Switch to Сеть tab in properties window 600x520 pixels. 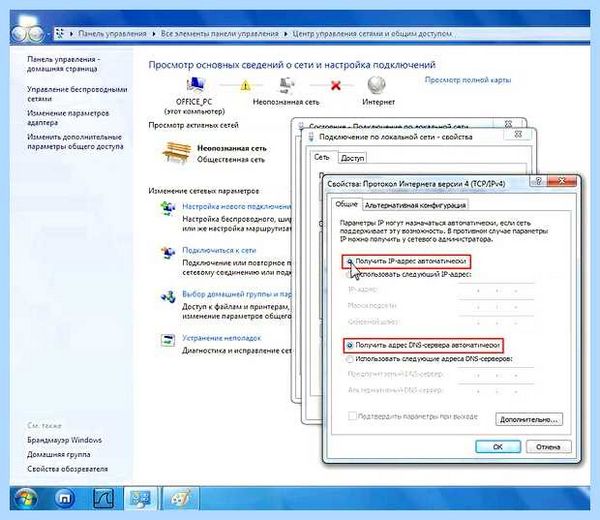(321, 157)
